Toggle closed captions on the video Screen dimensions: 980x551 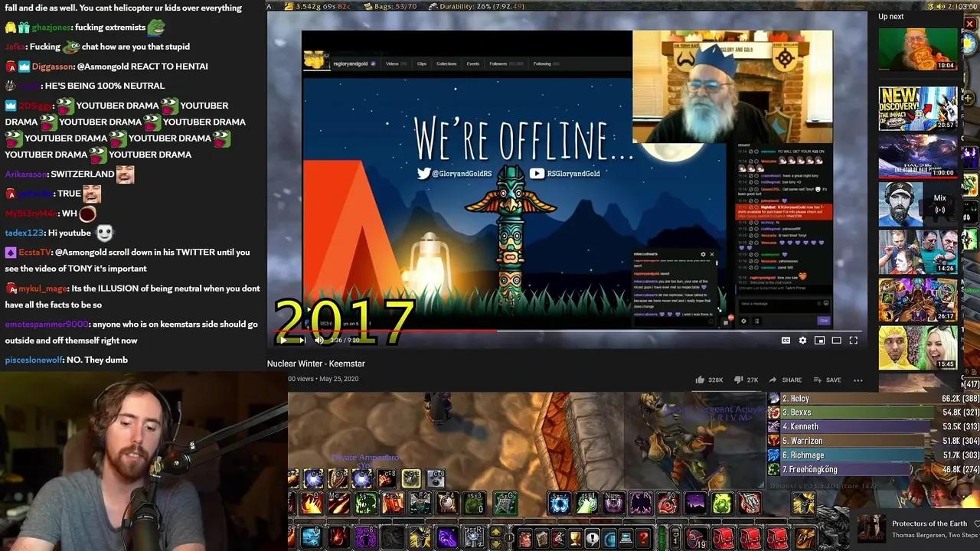[786, 341]
